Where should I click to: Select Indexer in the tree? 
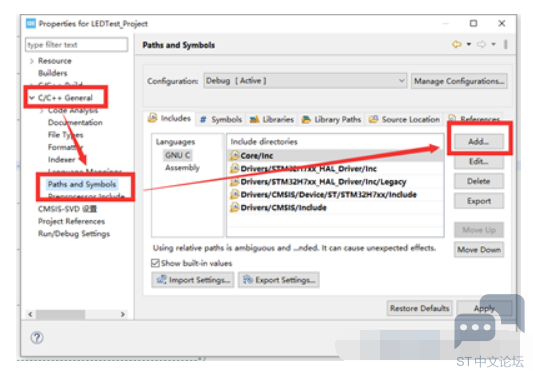click(62, 159)
